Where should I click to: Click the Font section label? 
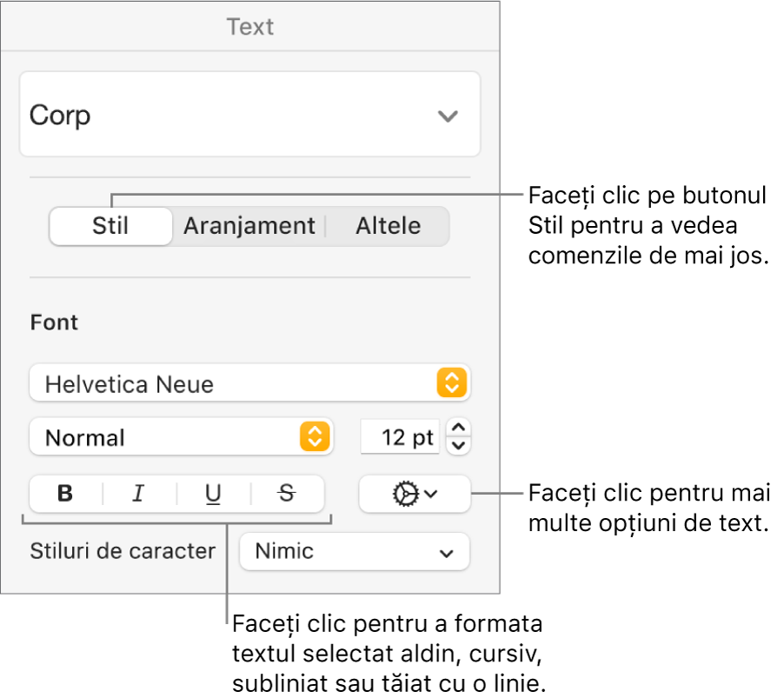54,322
